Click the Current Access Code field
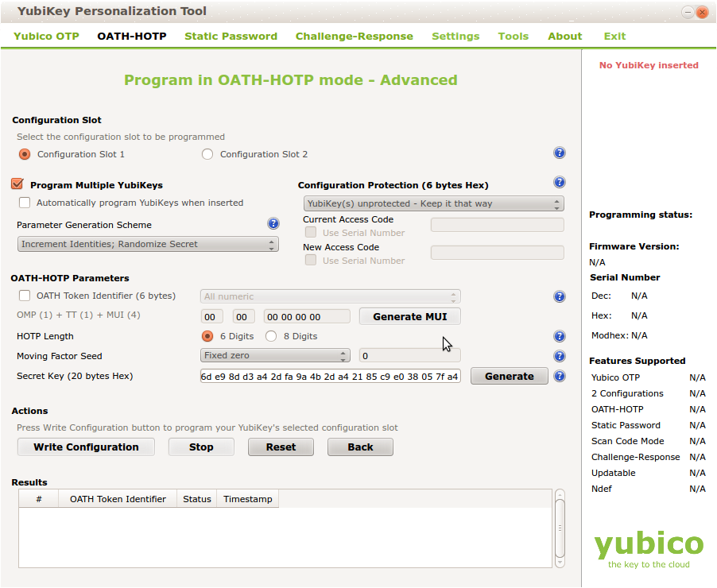Viewport: 717px width, 588px height. pos(497,225)
